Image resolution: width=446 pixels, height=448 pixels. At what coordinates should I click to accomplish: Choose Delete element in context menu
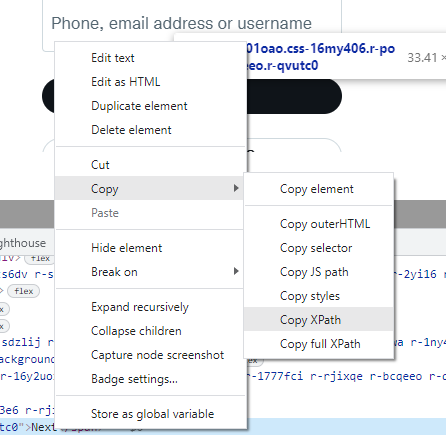point(151,130)
